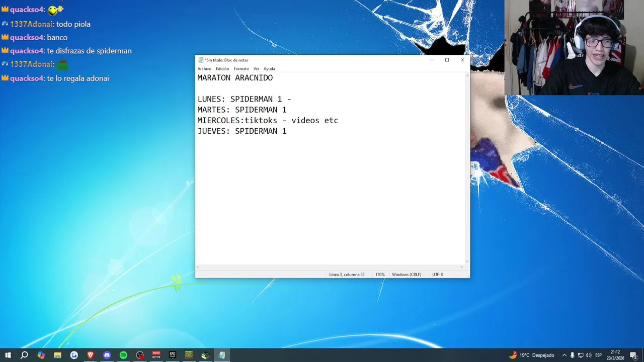Open the clock and calendar flyout

(615, 355)
